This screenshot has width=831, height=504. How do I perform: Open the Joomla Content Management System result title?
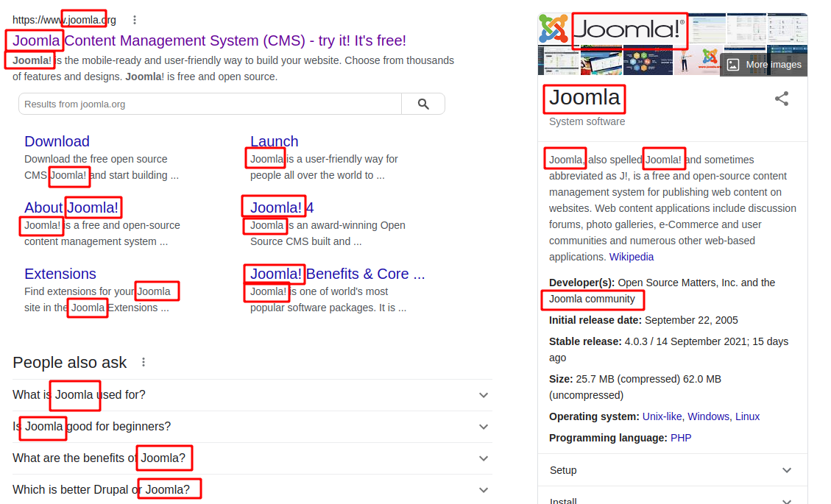[209, 40]
